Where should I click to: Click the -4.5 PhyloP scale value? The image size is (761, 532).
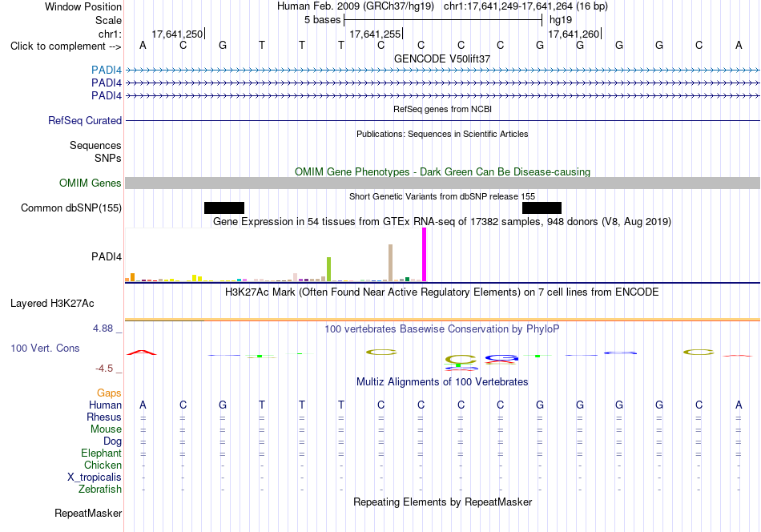(x=104, y=369)
